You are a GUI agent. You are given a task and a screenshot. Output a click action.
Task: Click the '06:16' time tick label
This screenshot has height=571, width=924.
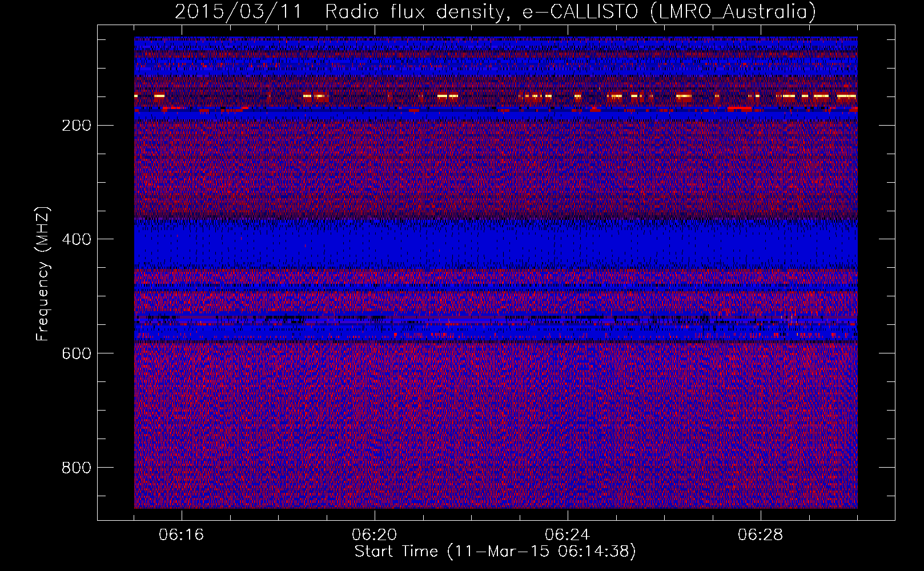pos(182,535)
